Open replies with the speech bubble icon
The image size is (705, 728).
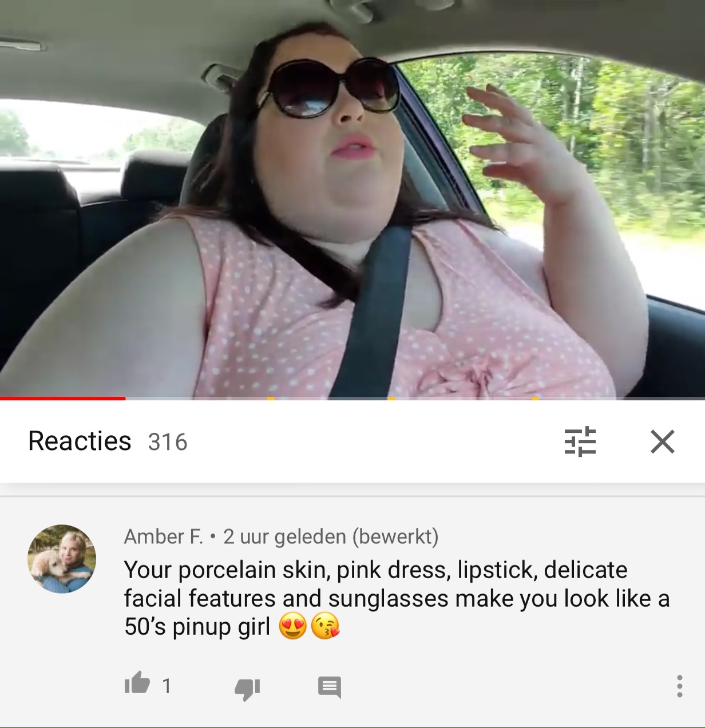pyautogui.click(x=330, y=687)
